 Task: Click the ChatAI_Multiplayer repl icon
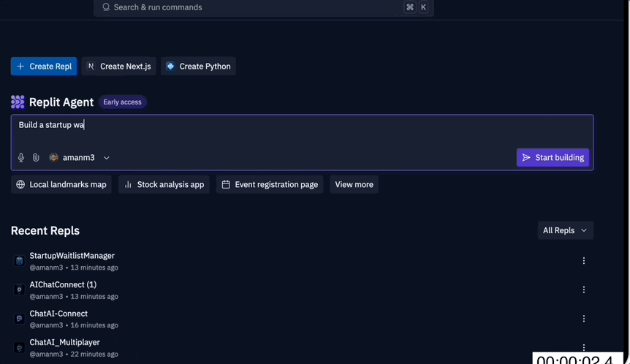(x=19, y=347)
